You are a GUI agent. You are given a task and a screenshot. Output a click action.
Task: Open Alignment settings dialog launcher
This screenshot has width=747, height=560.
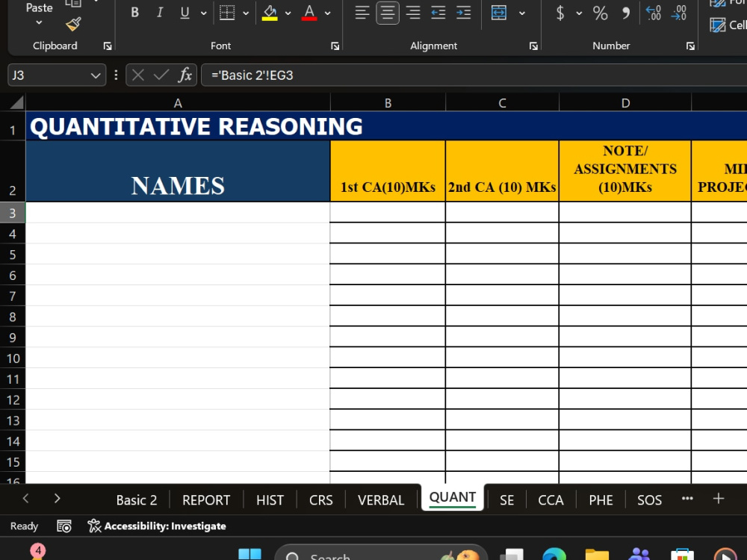coord(533,46)
